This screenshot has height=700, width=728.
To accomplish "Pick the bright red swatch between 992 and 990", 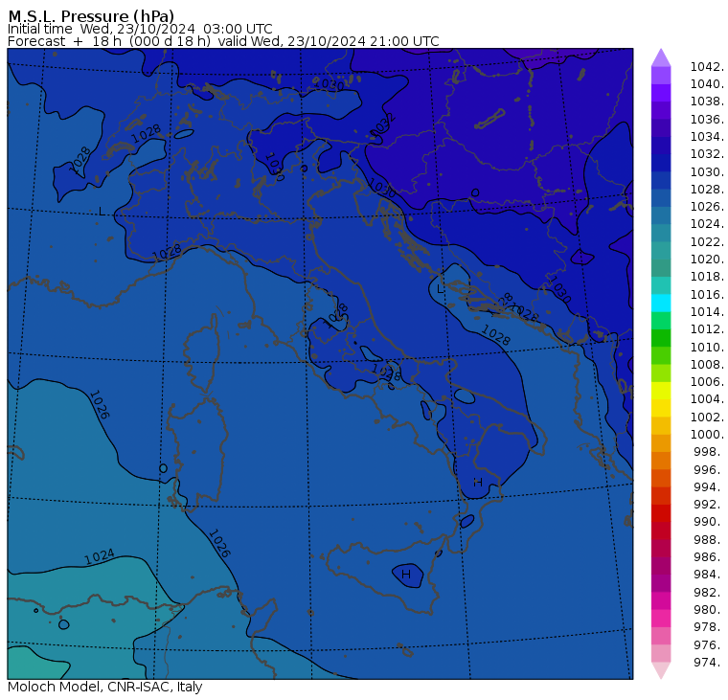I will tap(661, 513).
